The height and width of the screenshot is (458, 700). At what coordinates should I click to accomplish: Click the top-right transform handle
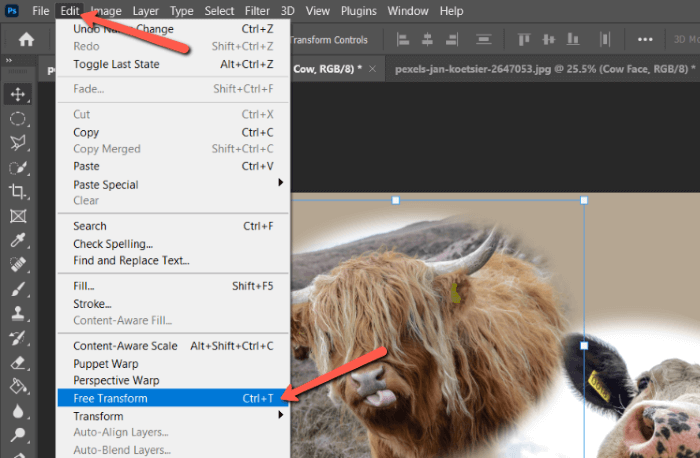(x=584, y=200)
